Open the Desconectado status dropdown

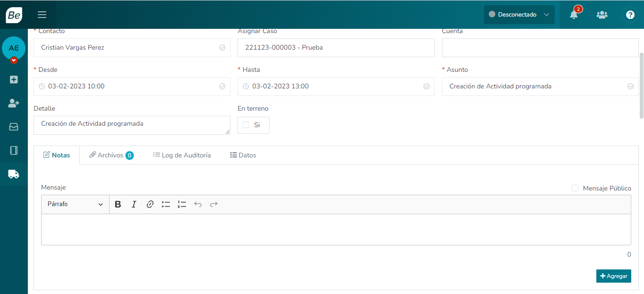pyautogui.click(x=519, y=15)
